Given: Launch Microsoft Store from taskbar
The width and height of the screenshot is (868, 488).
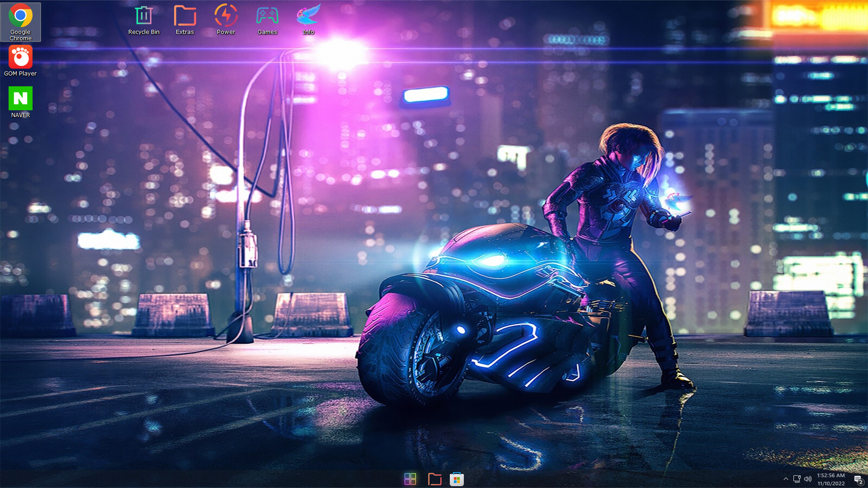Looking at the screenshot, I should (457, 479).
